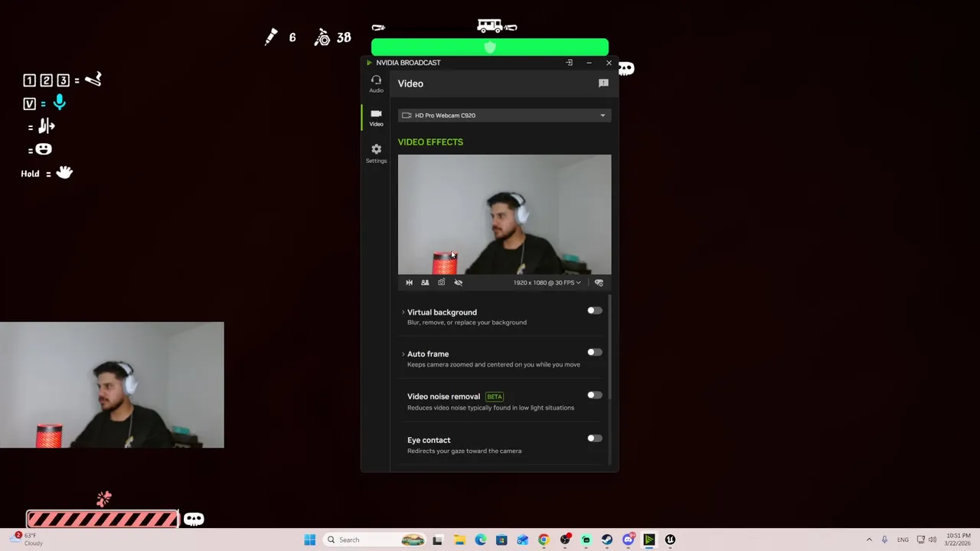Image resolution: width=980 pixels, height=551 pixels.
Task: Click the taskbar Search box
Action: coord(375,540)
